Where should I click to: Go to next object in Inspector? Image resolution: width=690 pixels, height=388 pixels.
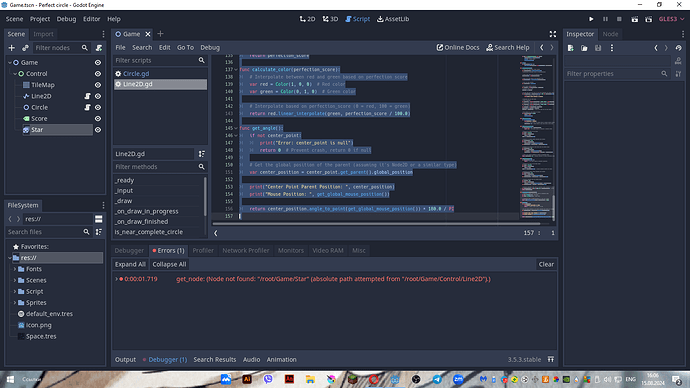[x=666, y=48]
